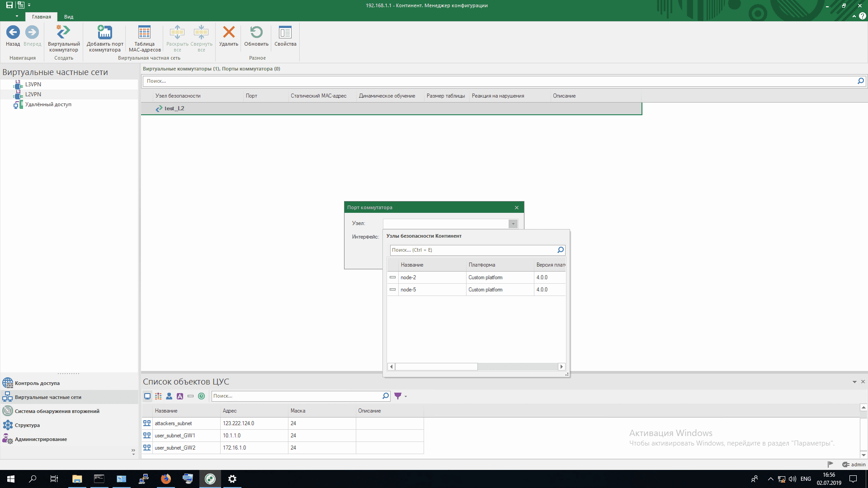Image resolution: width=868 pixels, height=488 pixels.
Task: Select node-5 in the nodes list
Action: [408, 290]
